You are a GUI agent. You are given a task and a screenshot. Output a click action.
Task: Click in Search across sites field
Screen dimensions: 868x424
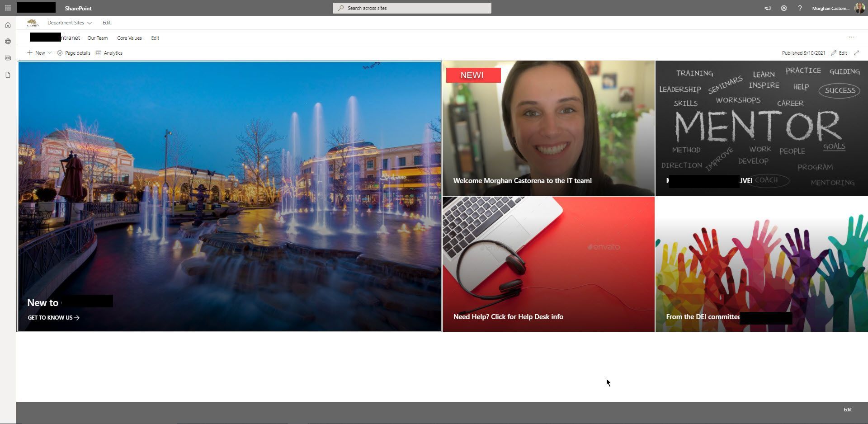tap(412, 8)
